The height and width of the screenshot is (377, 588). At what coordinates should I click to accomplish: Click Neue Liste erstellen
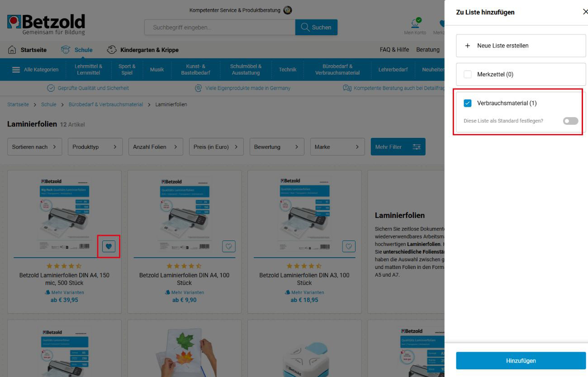(x=521, y=46)
